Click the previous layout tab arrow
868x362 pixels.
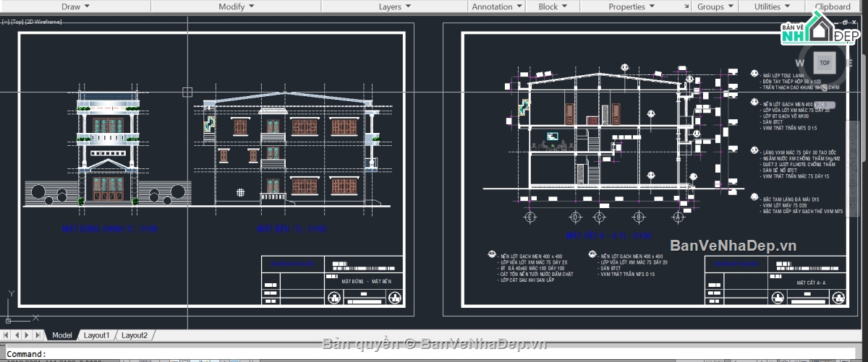click(x=17, y=335)
